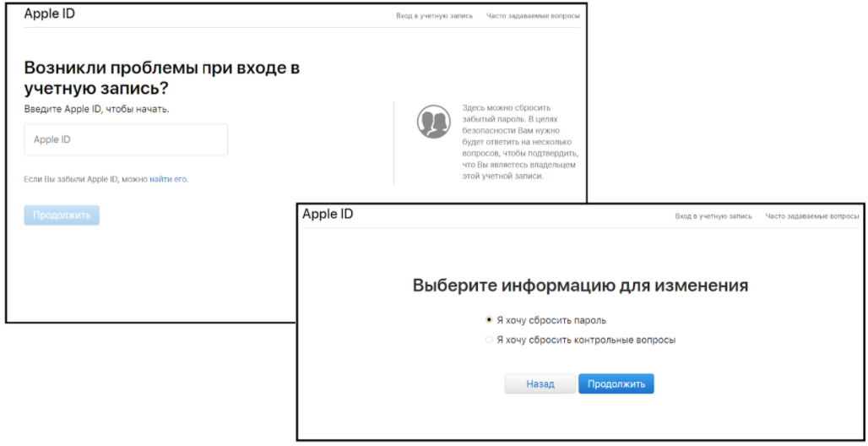Click the two-person account icon
This screenshot has width=868, height=446.
(433, 122)
